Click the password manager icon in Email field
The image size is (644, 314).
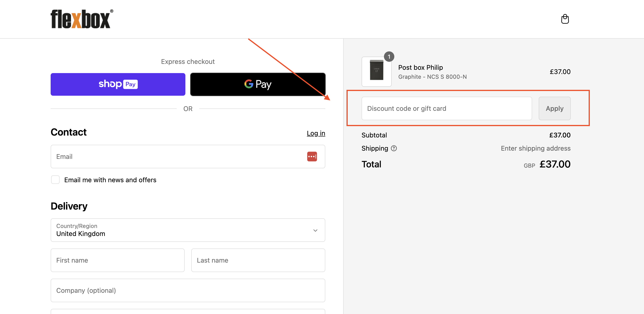pyautogui.click(x=312, y=157)
